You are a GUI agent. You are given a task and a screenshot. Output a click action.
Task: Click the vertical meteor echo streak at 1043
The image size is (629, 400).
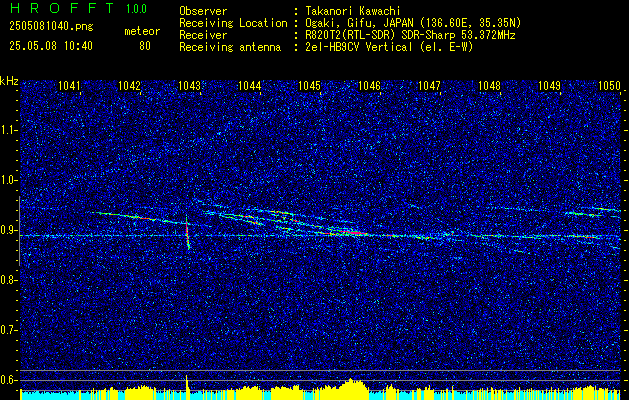(187, 234)
